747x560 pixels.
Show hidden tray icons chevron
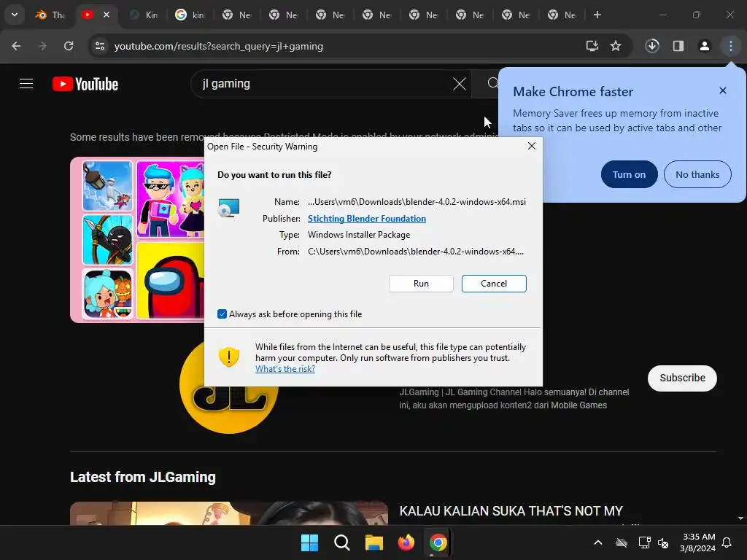click(598, 542)
